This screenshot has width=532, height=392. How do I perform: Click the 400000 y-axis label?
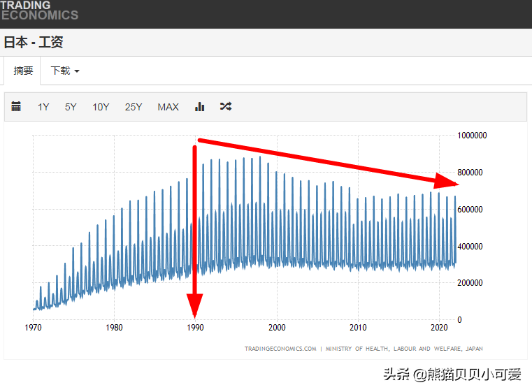tap(470, 246)
